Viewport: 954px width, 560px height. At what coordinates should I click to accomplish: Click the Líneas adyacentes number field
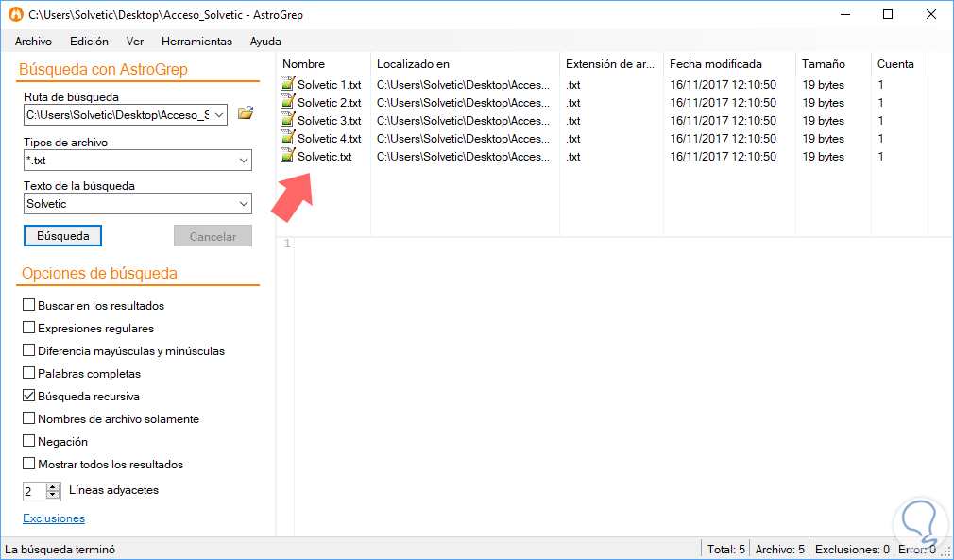(35, 491)
